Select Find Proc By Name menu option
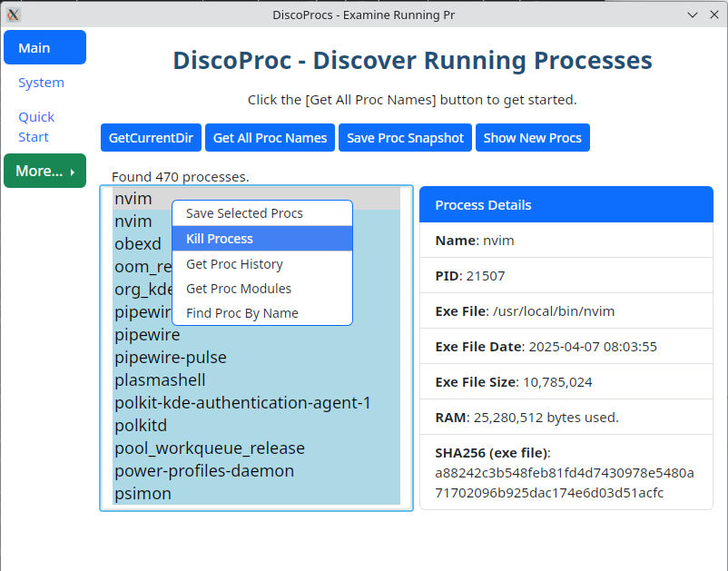The height and width of the screenshot is (571, 728). (241, 313)
